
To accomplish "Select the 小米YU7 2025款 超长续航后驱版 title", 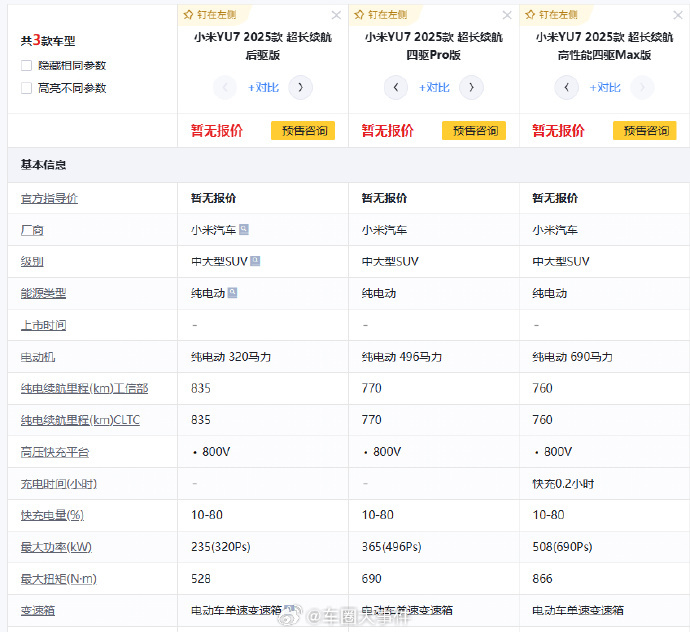I will (x=263, y=46).
